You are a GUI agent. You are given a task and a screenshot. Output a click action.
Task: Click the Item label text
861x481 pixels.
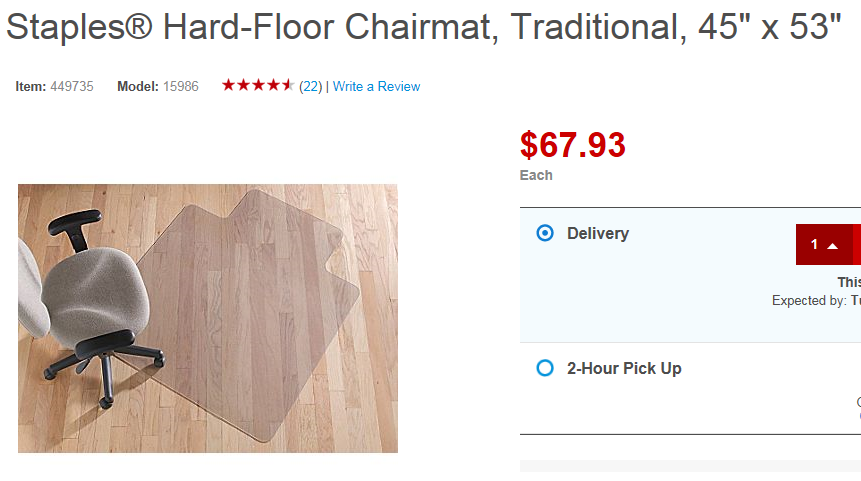(30, 87)
